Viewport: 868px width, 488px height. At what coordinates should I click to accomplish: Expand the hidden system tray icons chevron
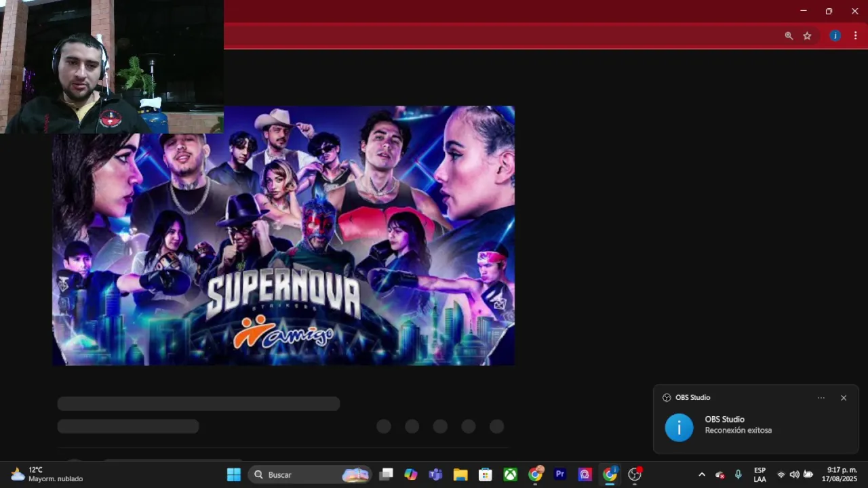pyautogui.click(x=702, y=474)
